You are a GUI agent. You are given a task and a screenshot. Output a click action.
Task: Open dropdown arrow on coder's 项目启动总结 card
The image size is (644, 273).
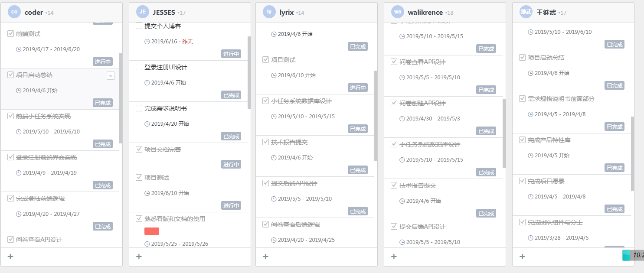[111, 76]
